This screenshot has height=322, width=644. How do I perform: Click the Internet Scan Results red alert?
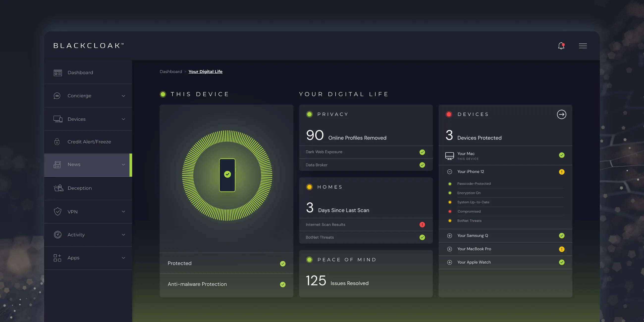(422, 224)
